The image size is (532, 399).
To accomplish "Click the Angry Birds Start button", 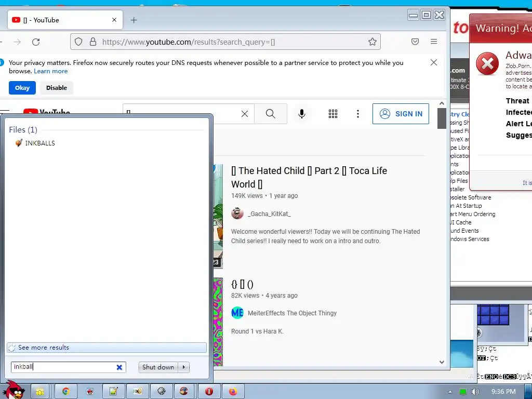I will tap(14, 390).
